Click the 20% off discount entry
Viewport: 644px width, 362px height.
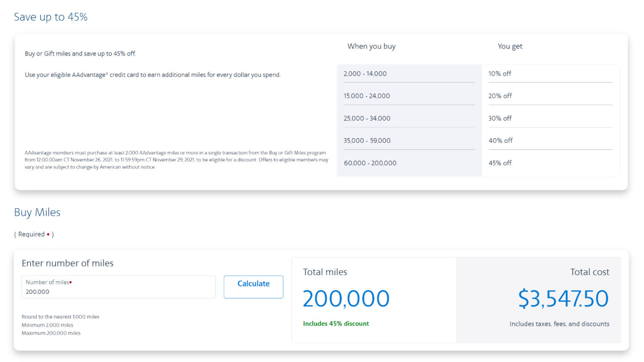click(x=500, y=96)
